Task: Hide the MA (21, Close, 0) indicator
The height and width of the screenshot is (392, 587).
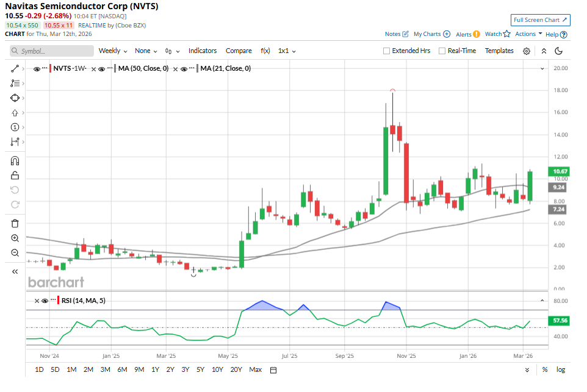Action: (x=184, y=69)
